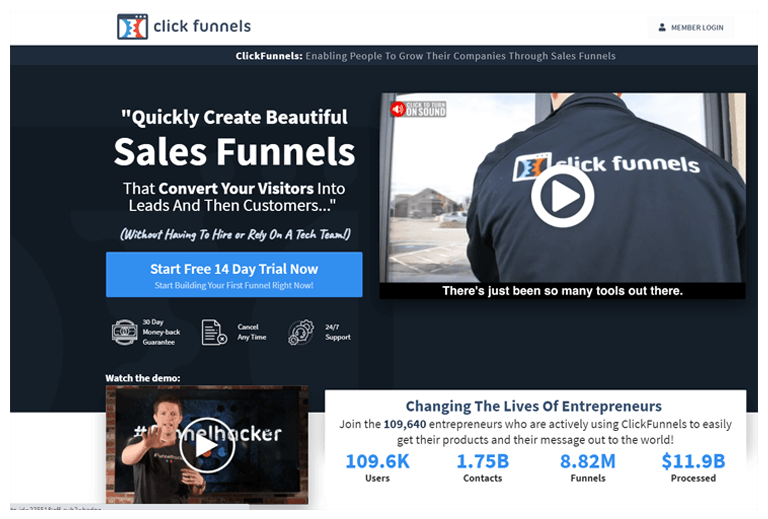Click the 'Cancel Any Time' text
This screenshot has width=768, height=519.
[x=252, y=332]
